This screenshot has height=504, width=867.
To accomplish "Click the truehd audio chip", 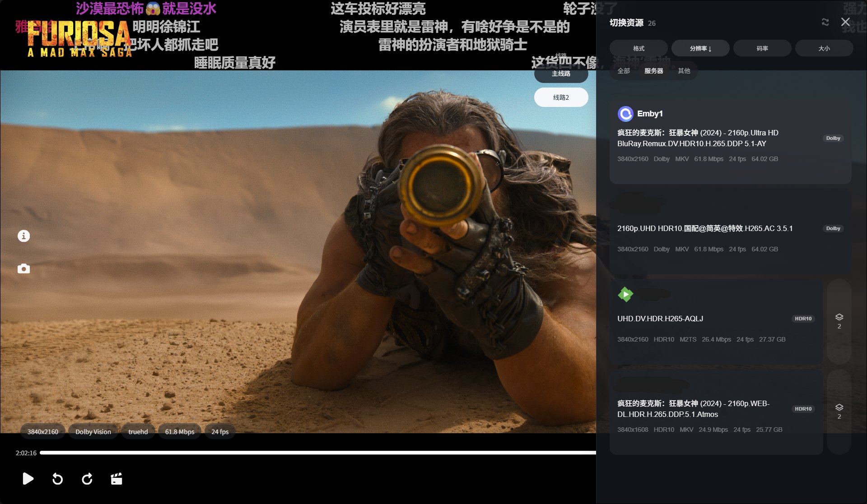I will [x=138, y=432].
